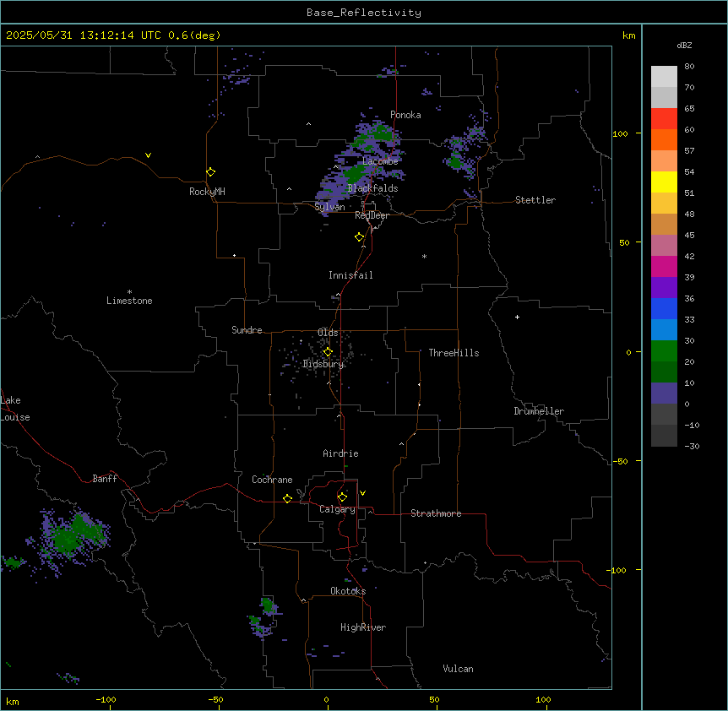Click the small echo cluster west of Okotoks

click(x=264, y=617)
